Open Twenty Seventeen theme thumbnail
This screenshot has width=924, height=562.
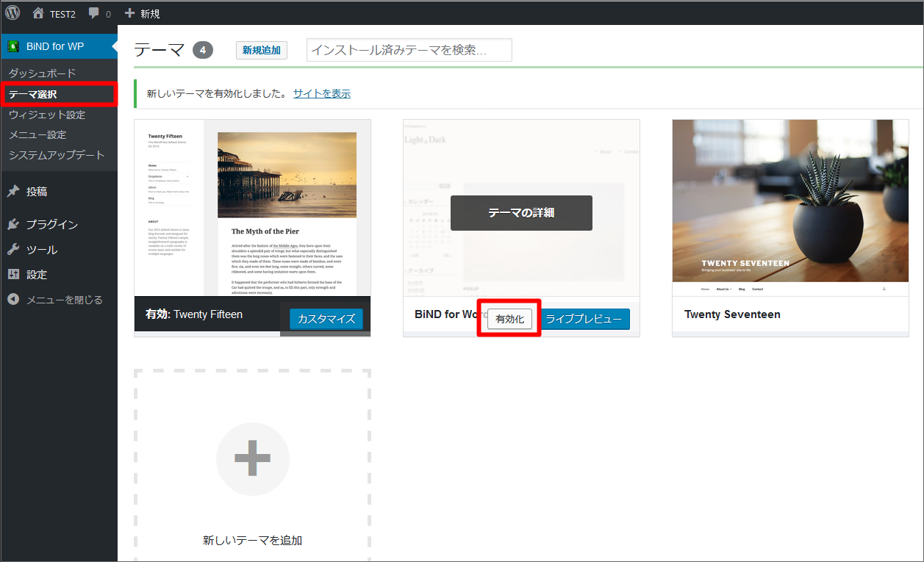pyautogui.click(x=790, y=208)
